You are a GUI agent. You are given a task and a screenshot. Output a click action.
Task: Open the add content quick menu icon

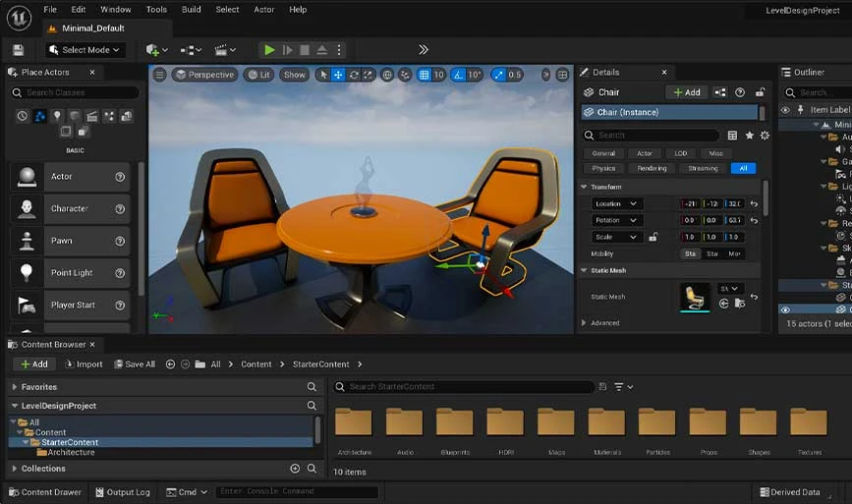[156, 50]
